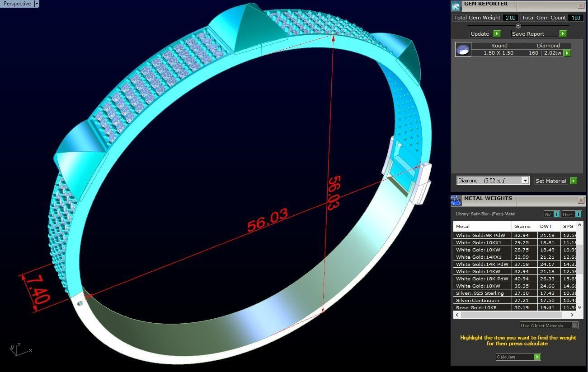Click the 7.40 width dimension label
The height and width of the screenshot is (372, 588).
[38, 289]
